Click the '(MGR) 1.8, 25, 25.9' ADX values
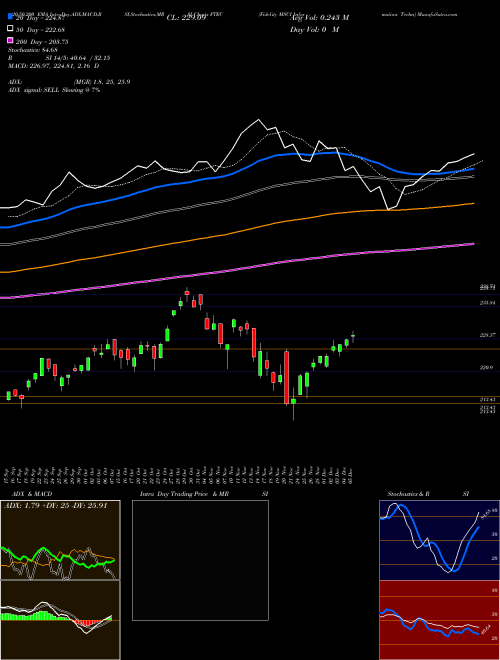The width and height of the screenshot is (500, 660). point(102,82)
